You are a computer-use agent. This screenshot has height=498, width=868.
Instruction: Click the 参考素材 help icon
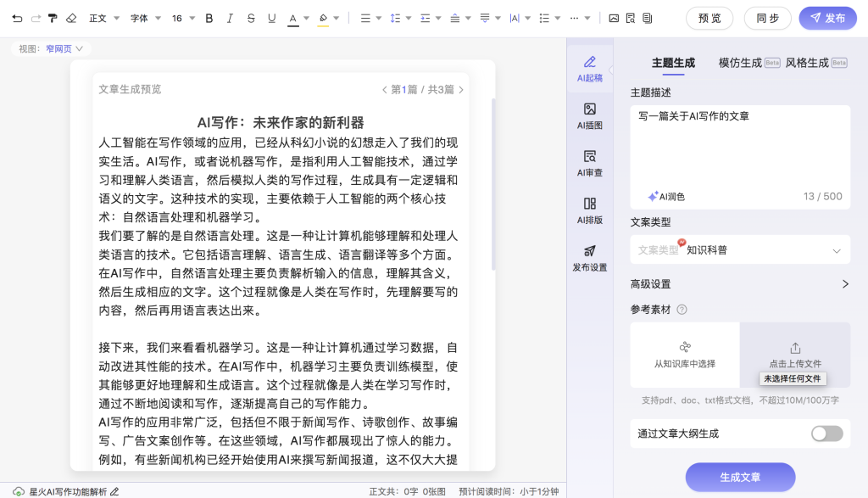tap(682, 310)
